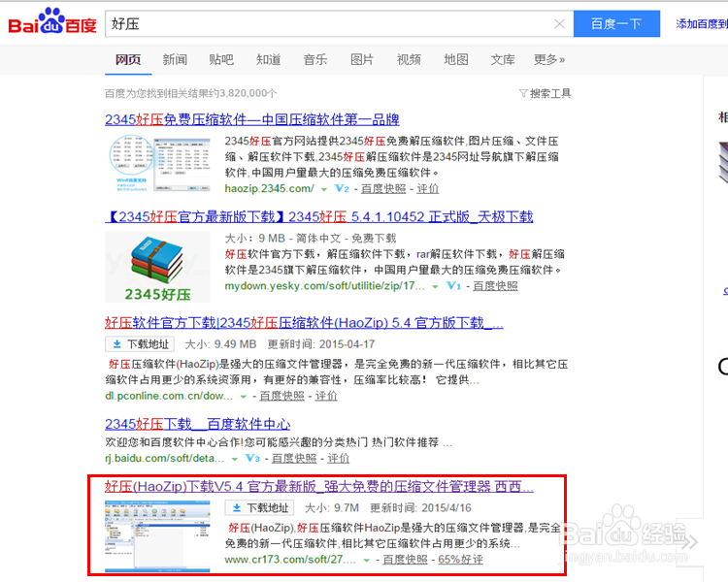Open the 添加百度到 link at the top right
The image size is (728, 582).
point(702,23)
